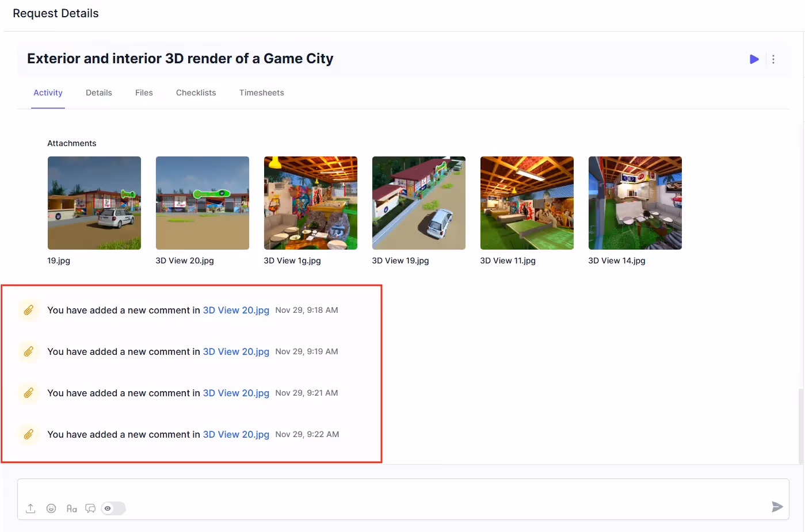This screenshot has height=532, width=805.
Task: Click the paperclip icon beside the 9:19 AM entry
Action: [29, 351]
